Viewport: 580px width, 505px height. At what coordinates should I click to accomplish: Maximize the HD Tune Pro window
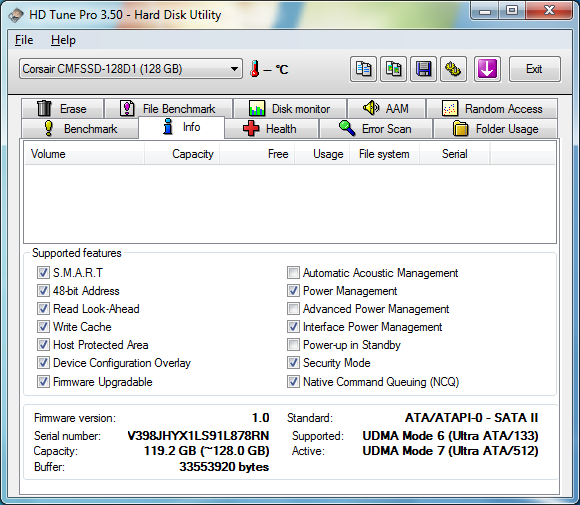[x=512, y=11]
